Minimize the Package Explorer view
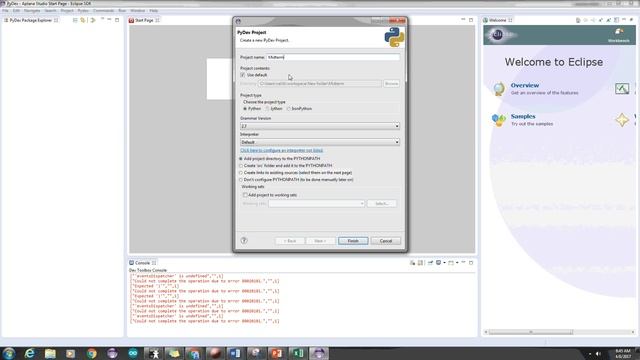640x360 pixels. tap(109, 20)
